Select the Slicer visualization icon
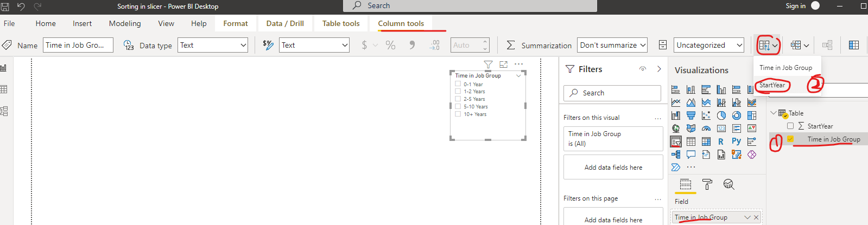The image size is (868, 225). (x=676, y=142)
